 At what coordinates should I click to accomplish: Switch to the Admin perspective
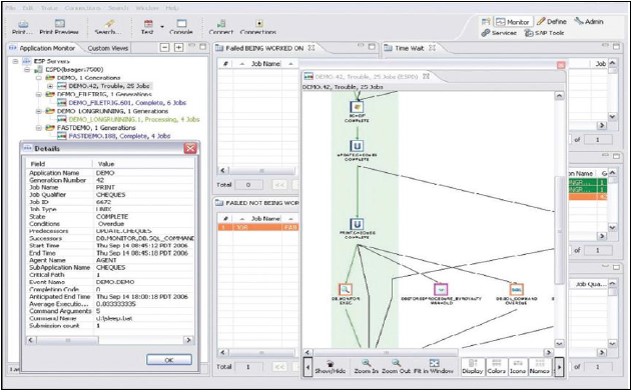point(589,22)
